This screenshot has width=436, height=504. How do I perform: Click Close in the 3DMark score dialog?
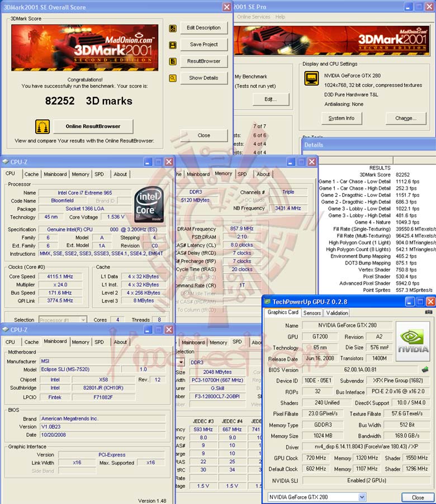(203, 135)
